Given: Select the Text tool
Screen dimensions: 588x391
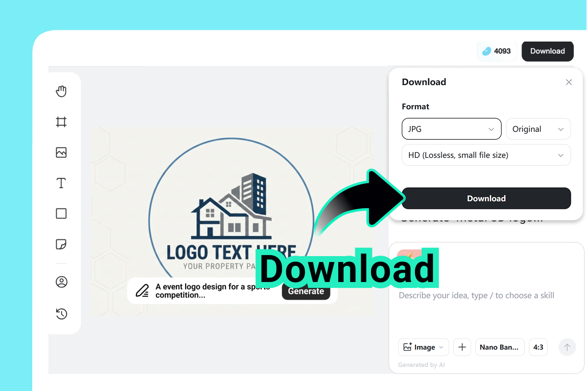Looking at the screenshot, I should point(61,183).
